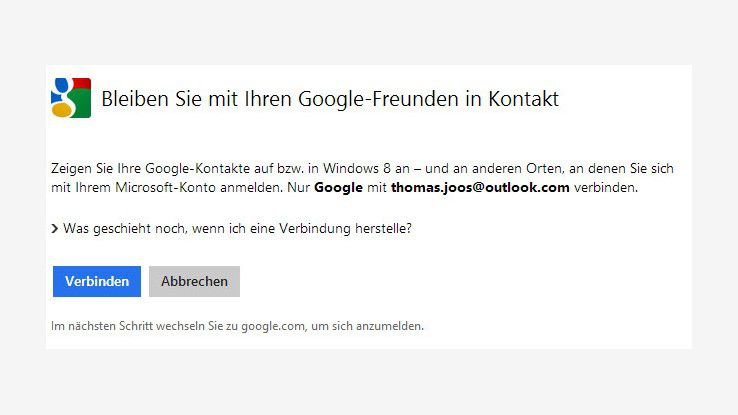Click the red section of the Google logo
The width and height of the screenshot is (738, 415).
point(84,84)
